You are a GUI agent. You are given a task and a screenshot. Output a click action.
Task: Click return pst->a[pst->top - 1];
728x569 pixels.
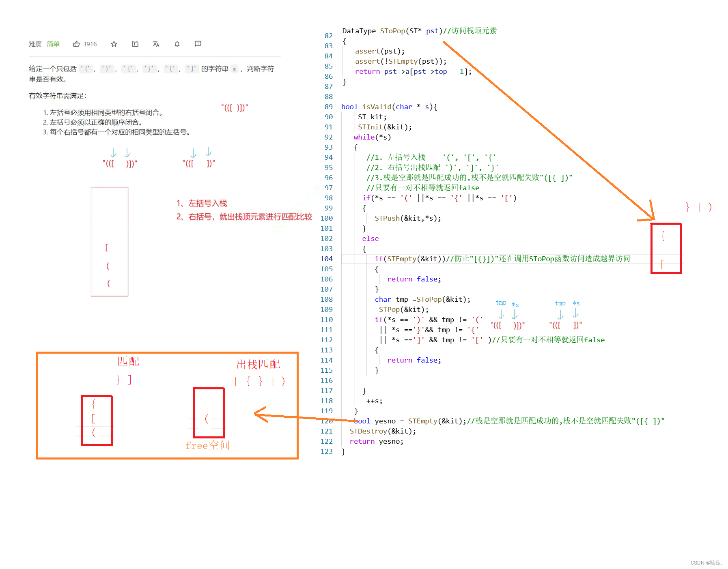pos(413,71)
